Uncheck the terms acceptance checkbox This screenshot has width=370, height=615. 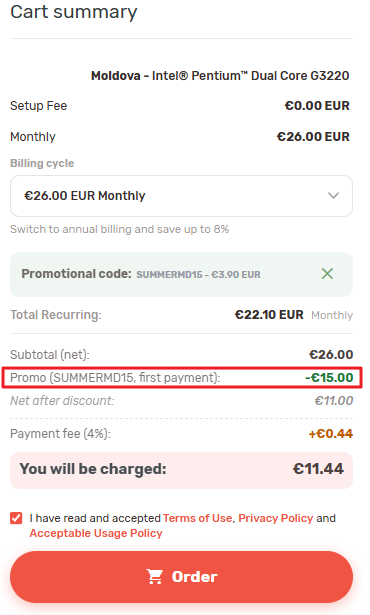click(16, 518)
